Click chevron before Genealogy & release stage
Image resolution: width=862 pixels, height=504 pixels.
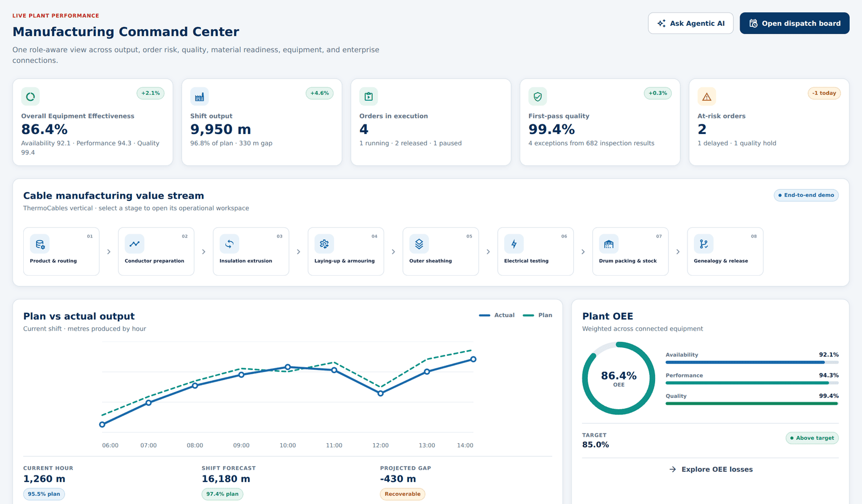tap(678, 251)
